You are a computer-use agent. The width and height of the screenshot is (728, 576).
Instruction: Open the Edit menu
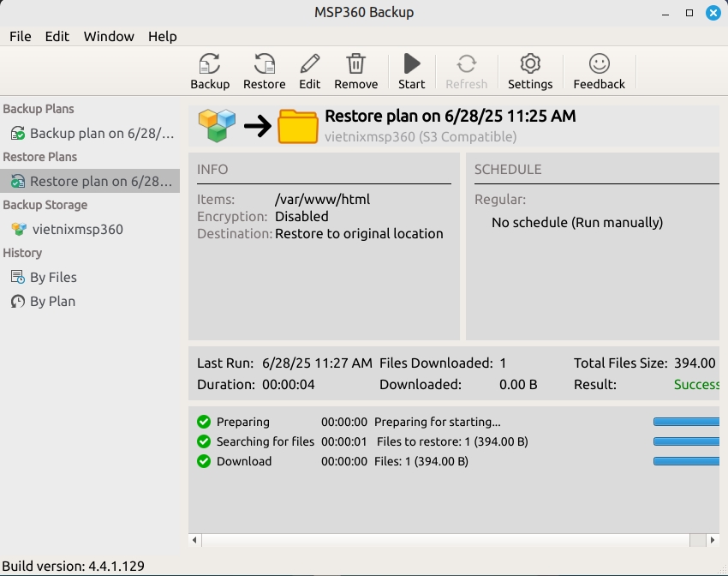57,36
